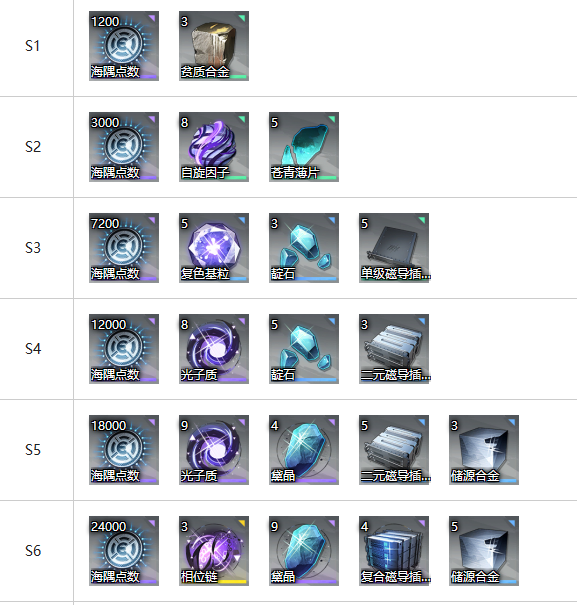Click the 24000 海隅点数 currency icon
This screenshot has height=605, width=577.
click(x=124, y=551)
